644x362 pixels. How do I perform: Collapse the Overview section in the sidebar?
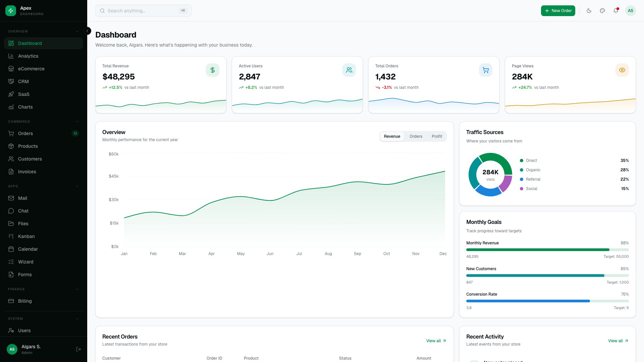pyautogui.click(x=77, y=31)
